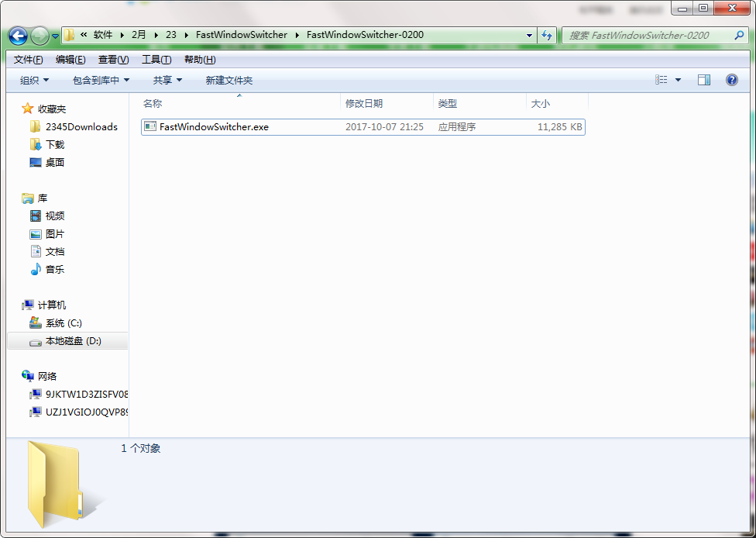Click the search magnifier icon
The image size is (756, 538).
739,35
